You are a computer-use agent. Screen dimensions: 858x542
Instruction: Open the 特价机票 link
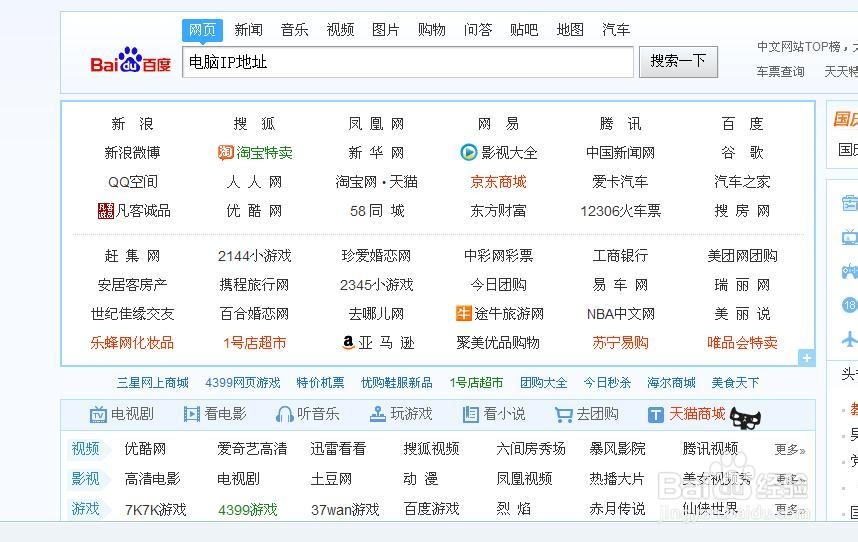(321, 383)
